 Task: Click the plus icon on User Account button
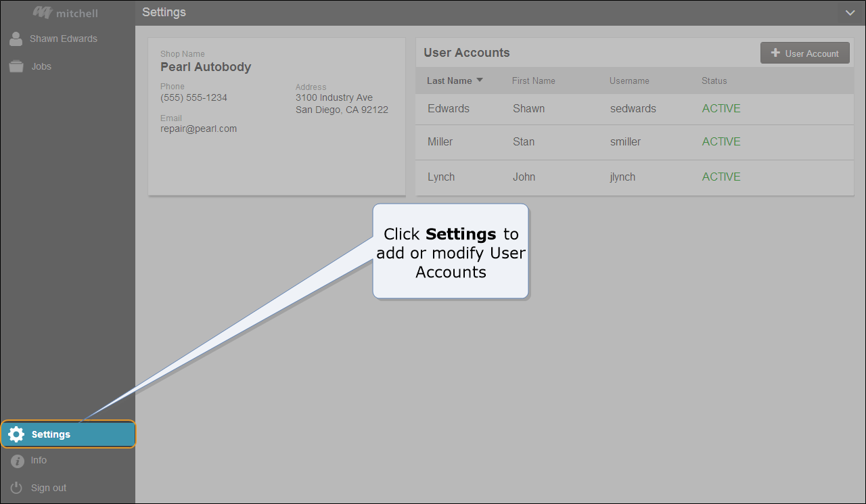point(775,53)
